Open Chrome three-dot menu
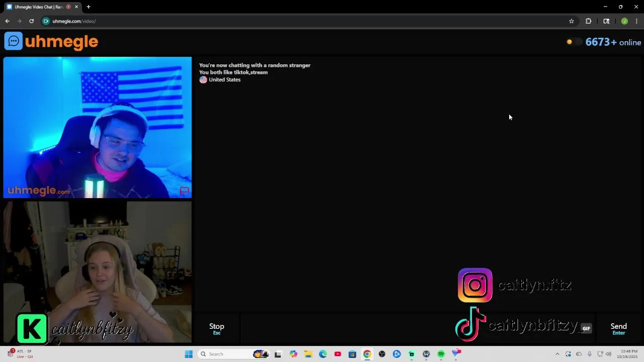This screenshot has width=644, height=362. coord(636,21)
